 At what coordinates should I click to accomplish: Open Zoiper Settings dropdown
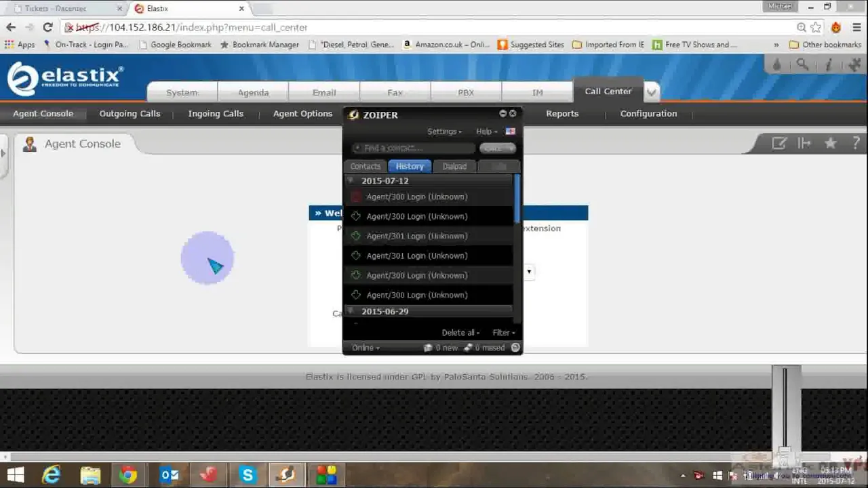coord(444,131)
